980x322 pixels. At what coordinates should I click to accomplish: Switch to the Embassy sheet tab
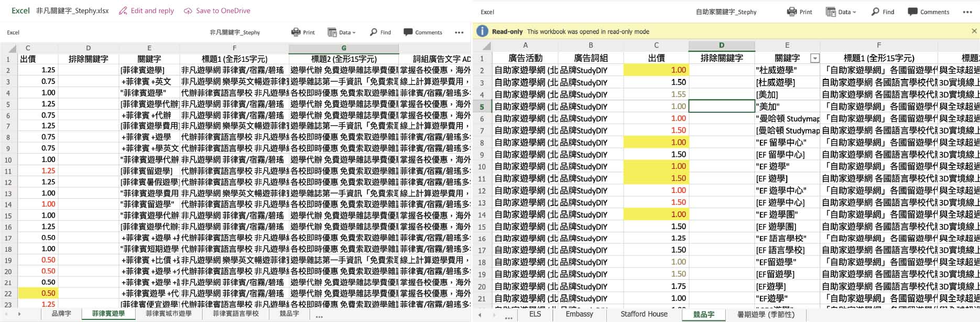click(x=579, y=314)
